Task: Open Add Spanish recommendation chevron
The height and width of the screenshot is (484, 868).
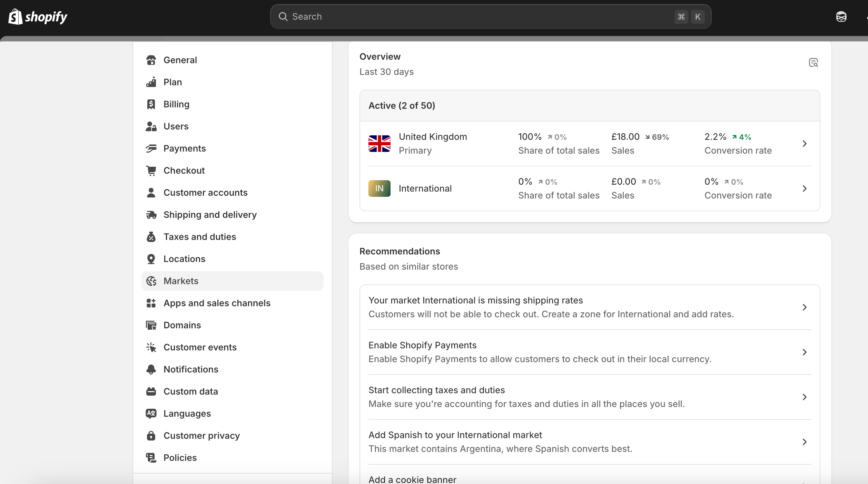Action: tap(804, 442)
